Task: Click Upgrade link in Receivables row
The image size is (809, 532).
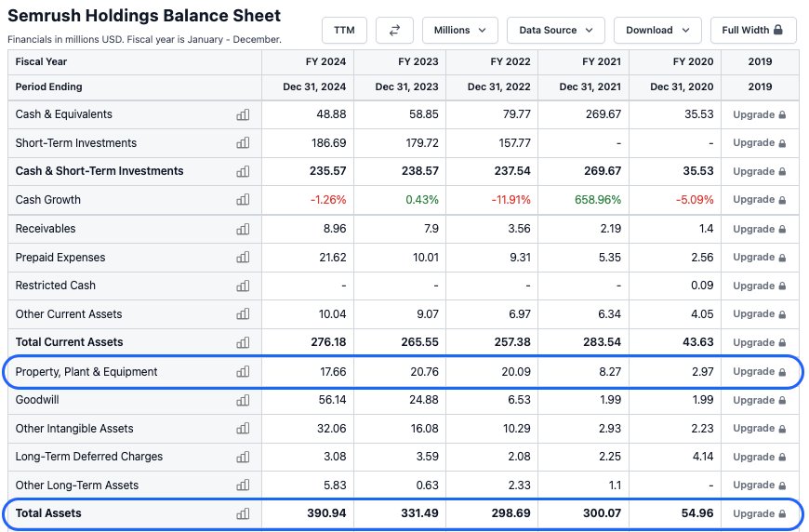Action: click(760, 229)
